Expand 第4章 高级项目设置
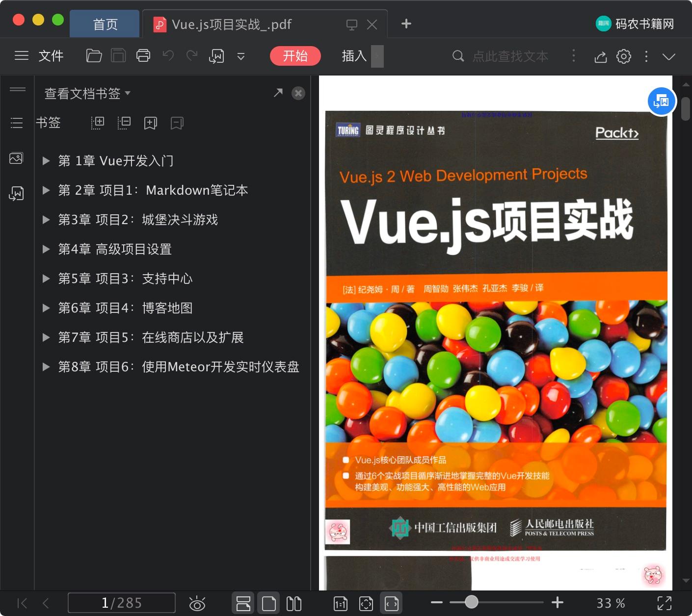 [46, 249]
